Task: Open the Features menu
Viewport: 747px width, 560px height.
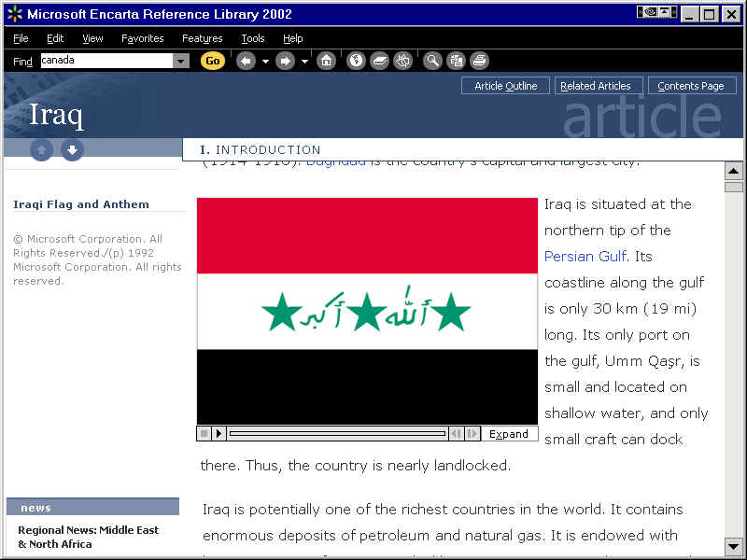Action: pos(203,38)
